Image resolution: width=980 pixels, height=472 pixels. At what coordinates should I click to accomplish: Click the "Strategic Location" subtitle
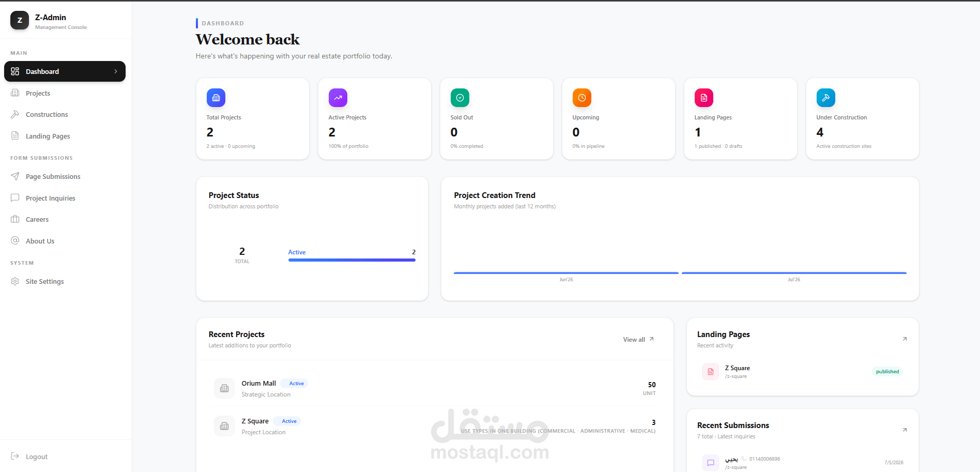click(266, 394)
